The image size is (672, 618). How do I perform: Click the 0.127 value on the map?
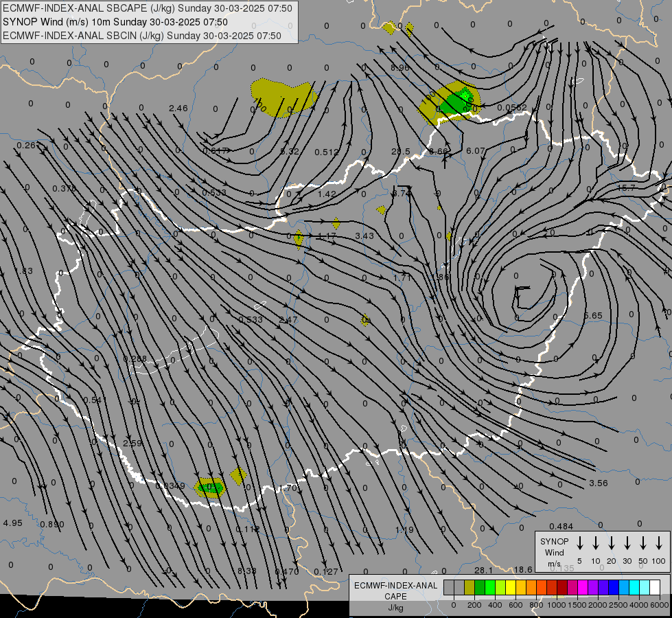tap(326, 571)
